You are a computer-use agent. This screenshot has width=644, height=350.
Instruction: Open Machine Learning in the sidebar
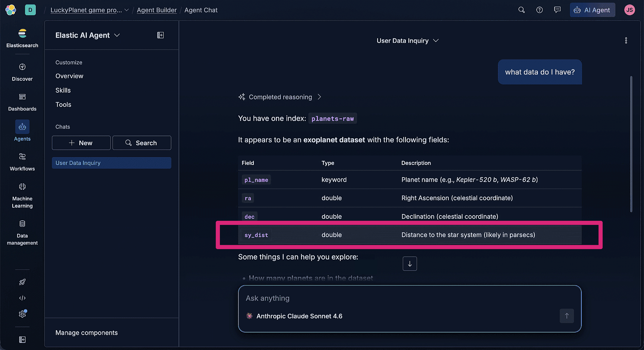tap(22, 195)
